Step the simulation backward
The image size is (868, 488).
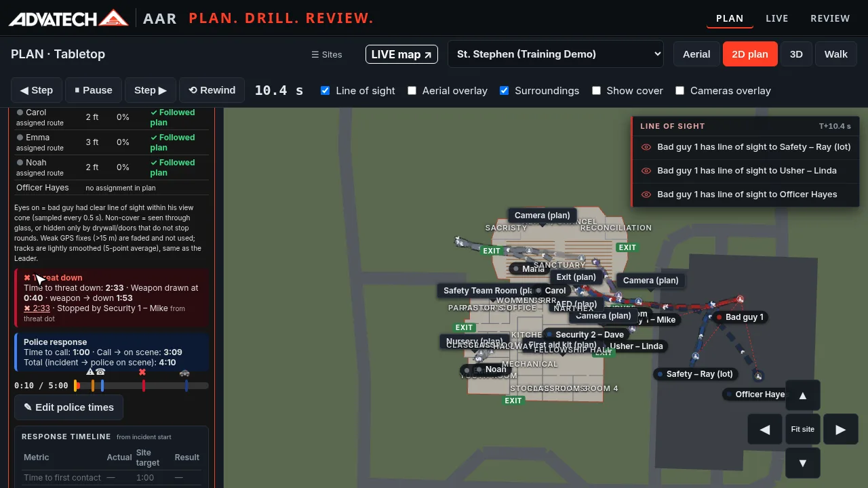pos(37,90)
